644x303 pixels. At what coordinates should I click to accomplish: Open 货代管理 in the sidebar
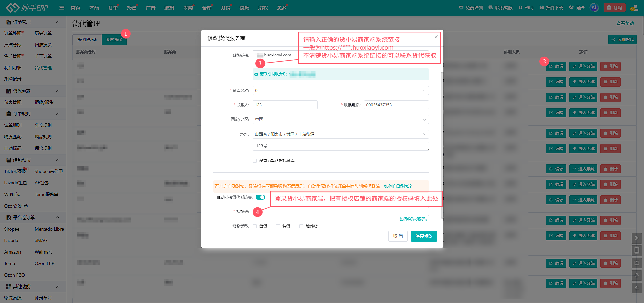(43, 68)
